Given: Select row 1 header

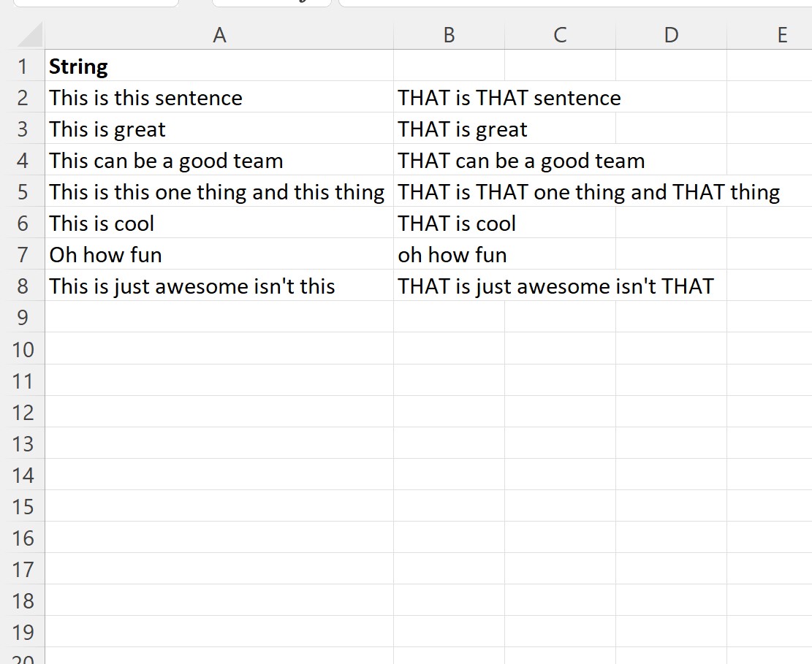Looking at the screenshot, I should (23, 66).
